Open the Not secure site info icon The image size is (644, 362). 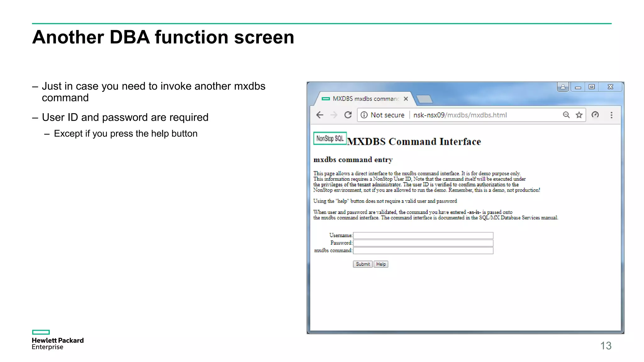pos(364,115)
